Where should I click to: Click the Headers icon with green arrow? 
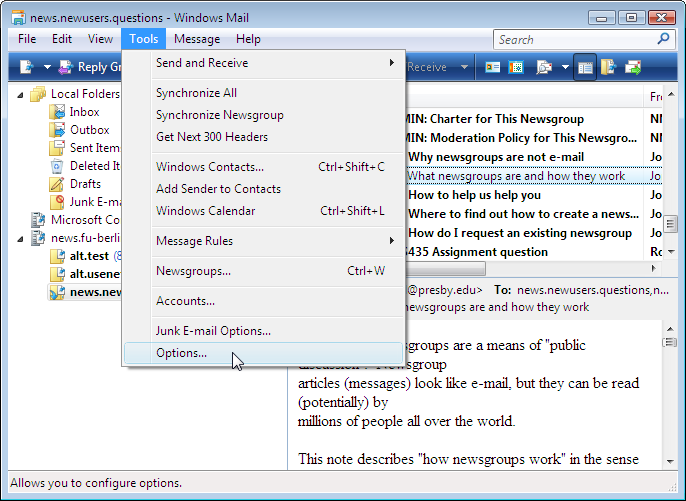point(634,67)
